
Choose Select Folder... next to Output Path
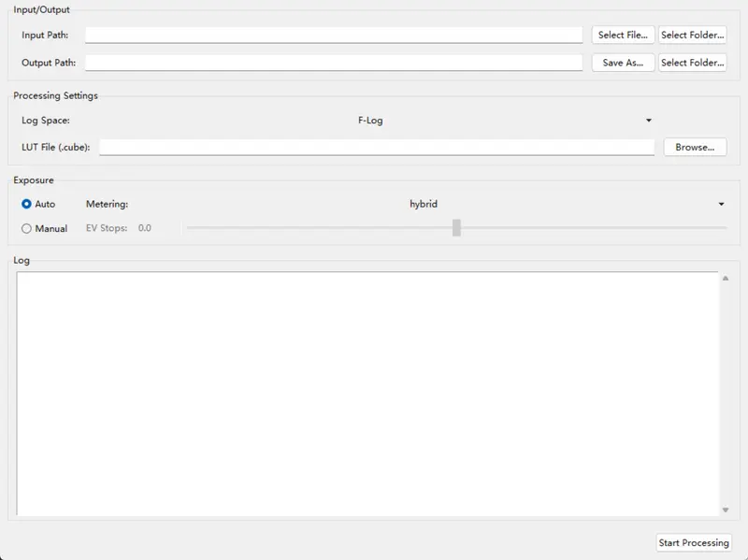(692, 63)
